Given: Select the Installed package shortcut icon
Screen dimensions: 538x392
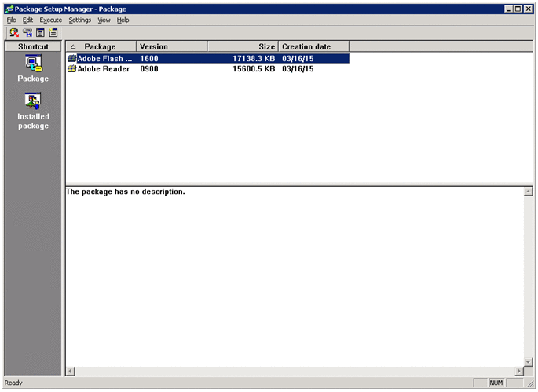Looking at the screenshot, I should pos(33,101).
